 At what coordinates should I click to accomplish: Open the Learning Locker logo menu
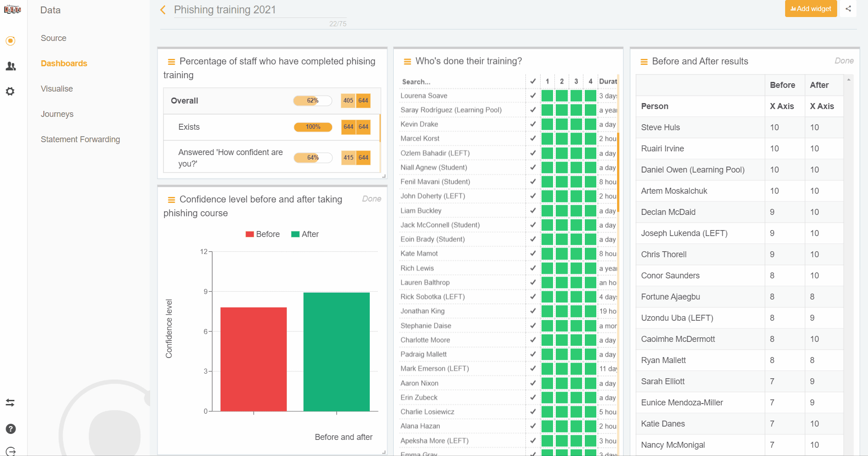12,9
